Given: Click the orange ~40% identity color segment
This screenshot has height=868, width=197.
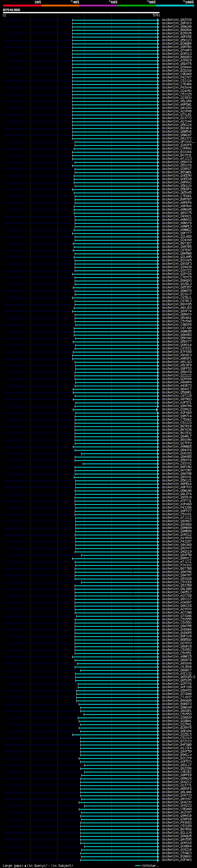Looking at the screenshot, I should [60, 6].
